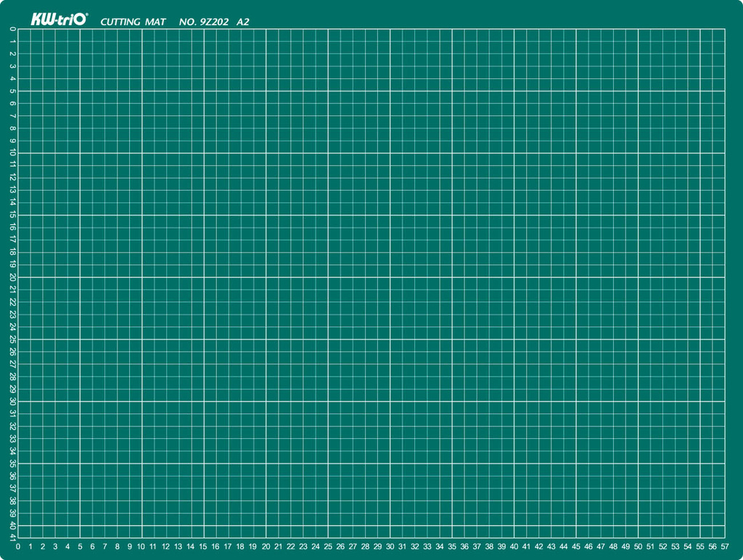Click the 50 mark on the horizontal ruler

[x=639, y=546]
